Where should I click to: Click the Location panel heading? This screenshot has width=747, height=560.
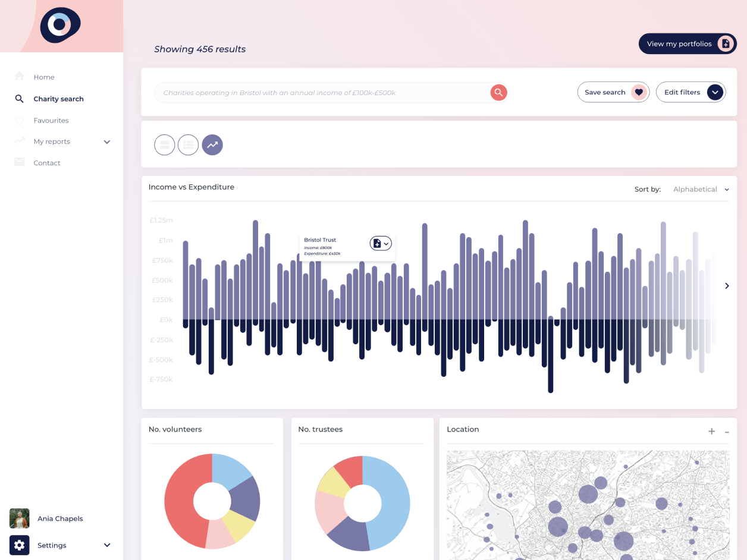click(463, 429)
